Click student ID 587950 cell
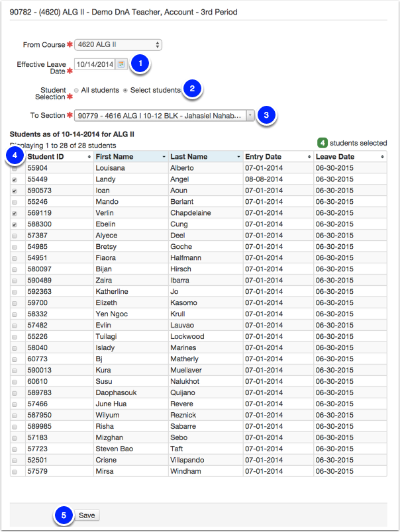 [60, 415]
